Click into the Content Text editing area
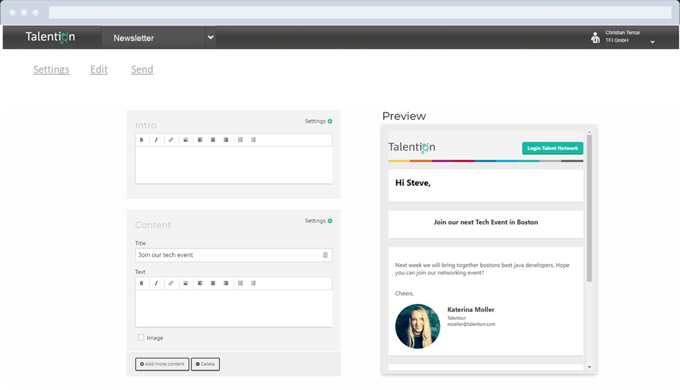Image resolution: width=680 pixels, height=390 pixels. 234,308
